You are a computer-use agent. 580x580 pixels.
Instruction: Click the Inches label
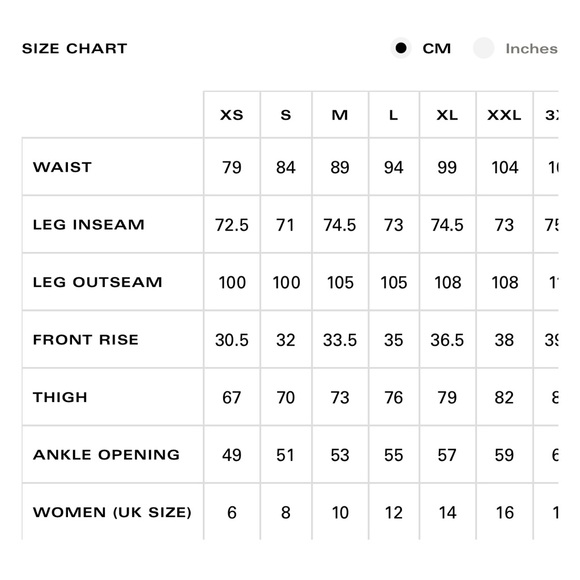coord(532,48)
